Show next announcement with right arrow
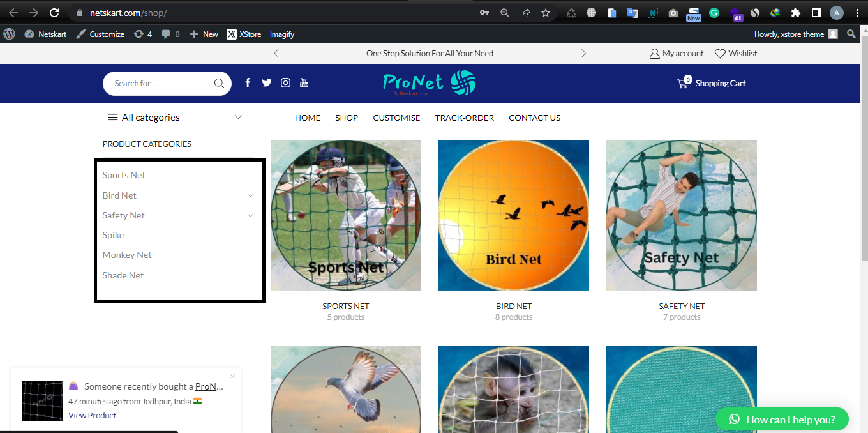The width and height of the screenshot is (868, 433). pos(583,54)
